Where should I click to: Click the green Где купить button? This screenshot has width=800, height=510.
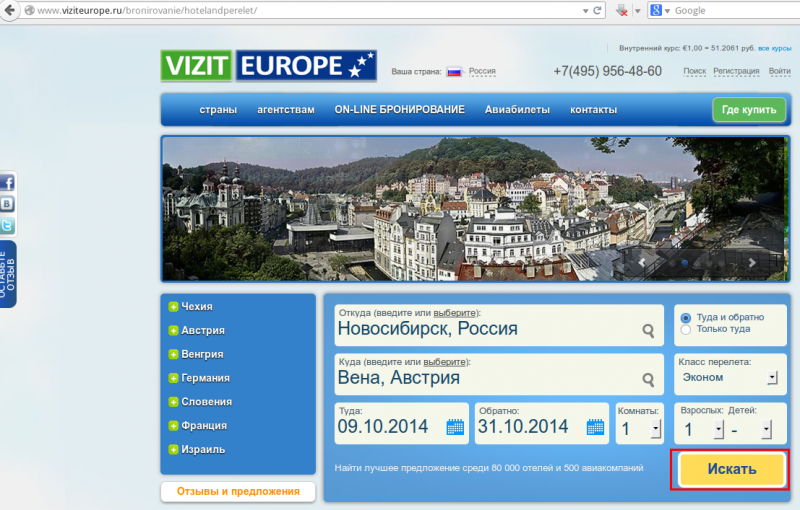[x=749, y=110]
